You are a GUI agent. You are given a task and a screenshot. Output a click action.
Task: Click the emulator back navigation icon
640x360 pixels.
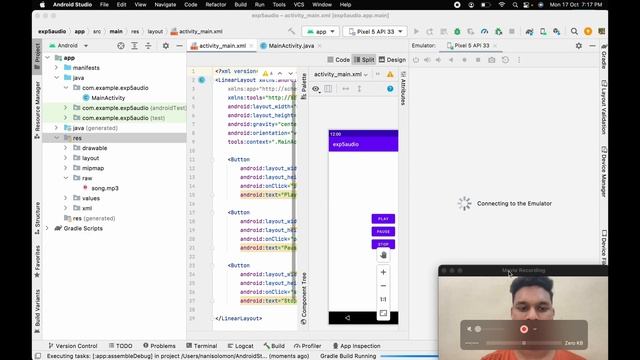click(x=451, y=60)
